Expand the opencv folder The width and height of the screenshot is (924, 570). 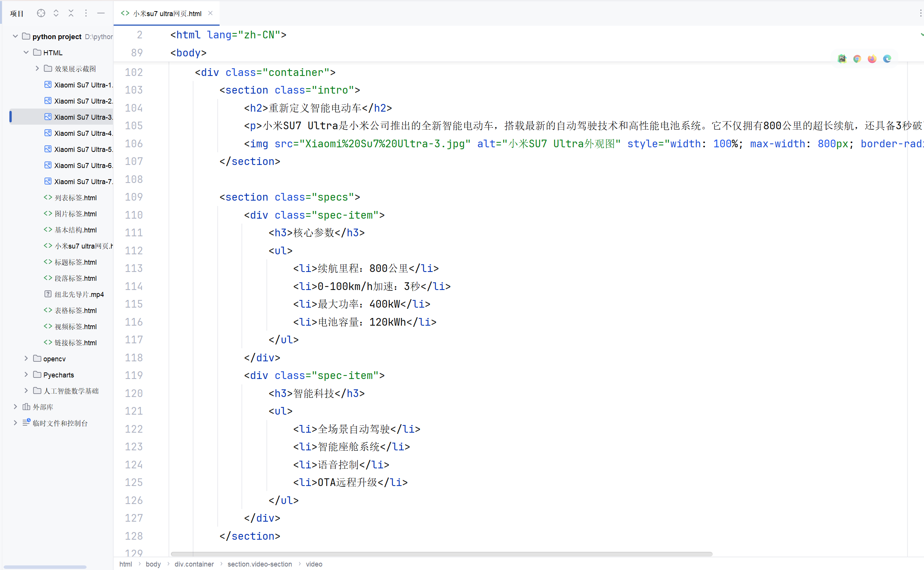pos(26,359)
